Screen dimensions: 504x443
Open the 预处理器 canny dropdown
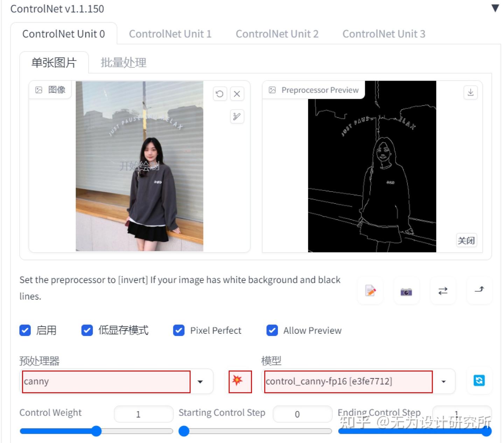116,381
